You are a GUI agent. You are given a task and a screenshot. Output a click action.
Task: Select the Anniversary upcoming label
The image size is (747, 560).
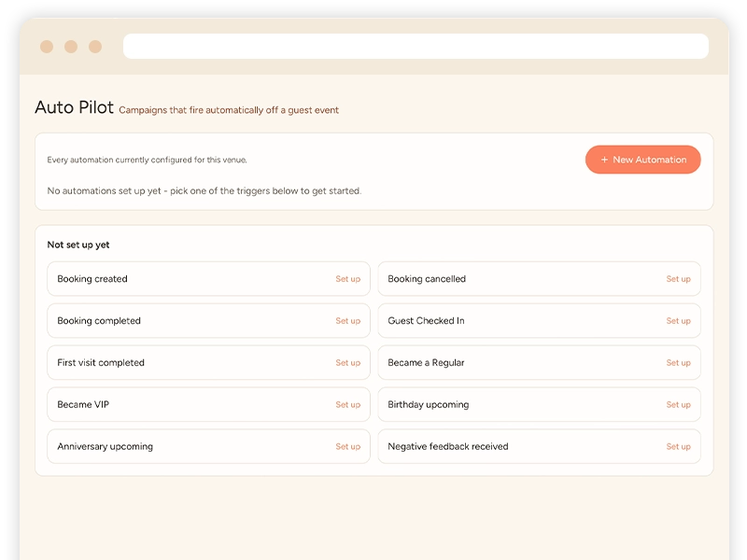click(105, 447)
